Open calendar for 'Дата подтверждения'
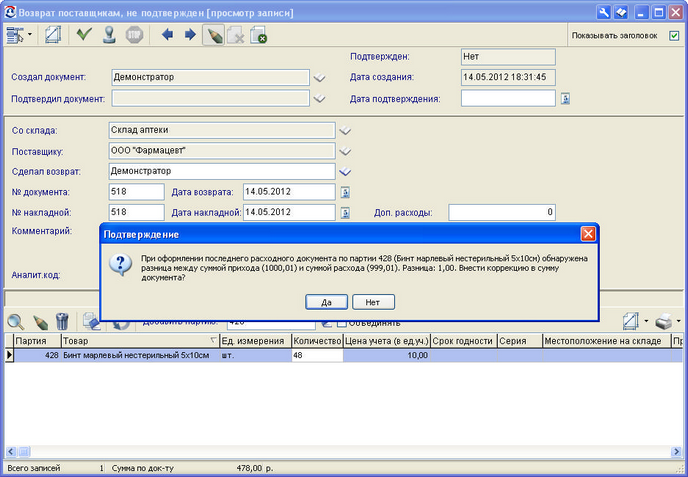The image size is (688, 477). pos(566,99)
